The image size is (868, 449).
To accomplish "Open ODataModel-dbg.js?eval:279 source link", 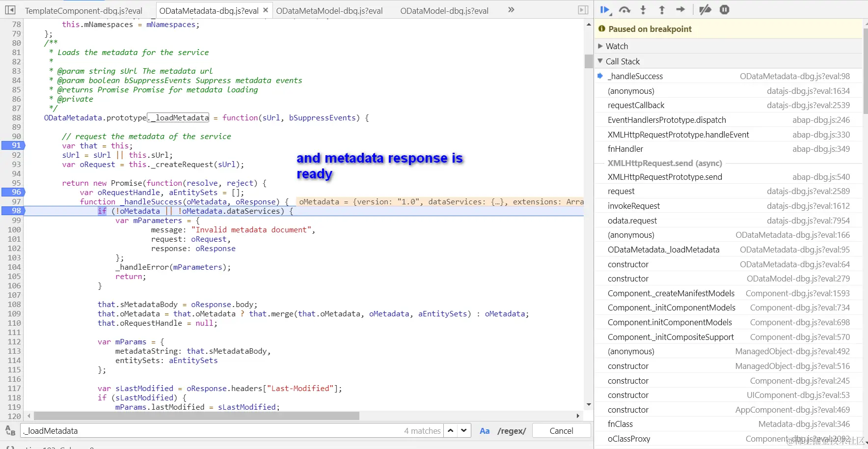I will click(798, 279).
